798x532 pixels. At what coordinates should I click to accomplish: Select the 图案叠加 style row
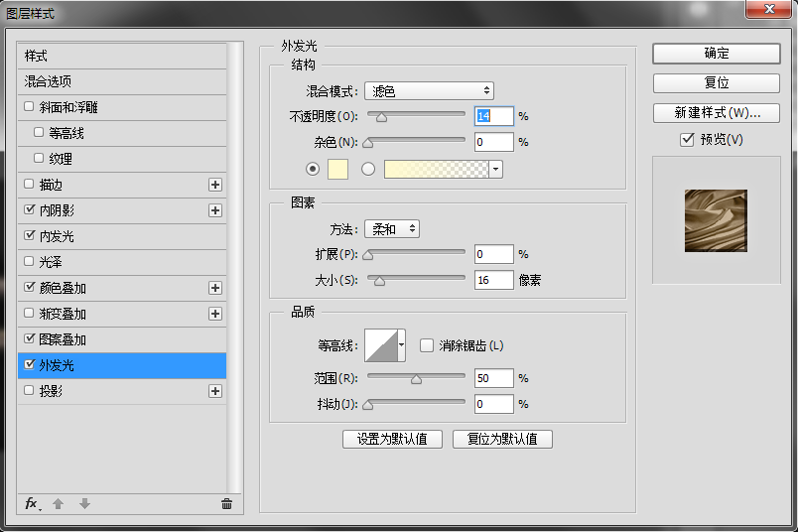click(122, 339)
